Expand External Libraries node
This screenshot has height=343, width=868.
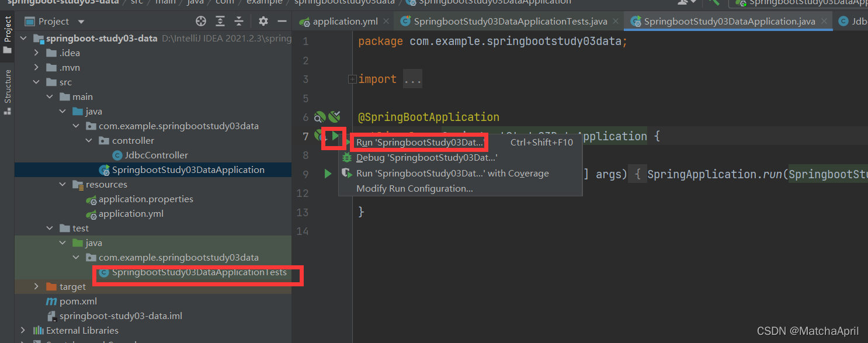[23, 331]
